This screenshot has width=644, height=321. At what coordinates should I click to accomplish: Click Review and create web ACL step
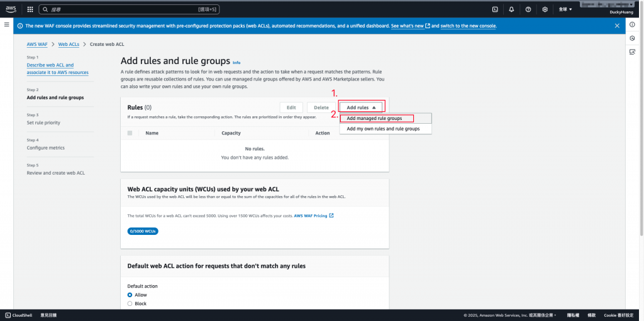(56, 173)
